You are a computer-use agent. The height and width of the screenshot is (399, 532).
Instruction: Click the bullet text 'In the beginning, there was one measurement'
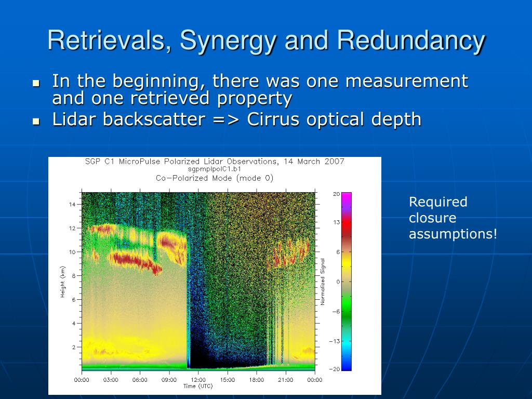tap(260, 82)
